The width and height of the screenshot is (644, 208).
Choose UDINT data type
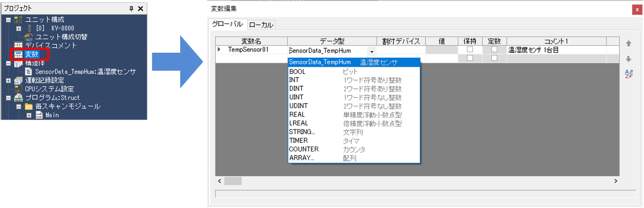pyautogui.click(x=354, y=106)
